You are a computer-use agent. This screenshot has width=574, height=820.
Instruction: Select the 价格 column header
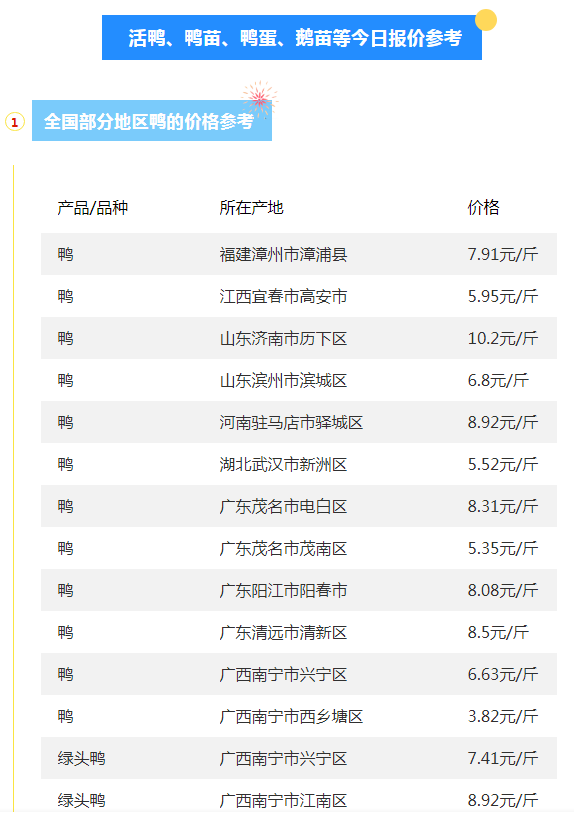(x=484, y=208)
